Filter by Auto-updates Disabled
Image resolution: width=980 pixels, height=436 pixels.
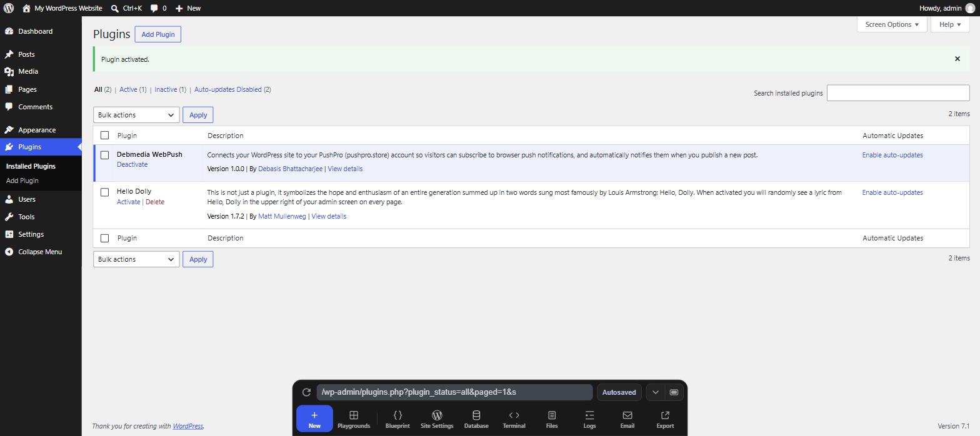(x=228, y=89)
